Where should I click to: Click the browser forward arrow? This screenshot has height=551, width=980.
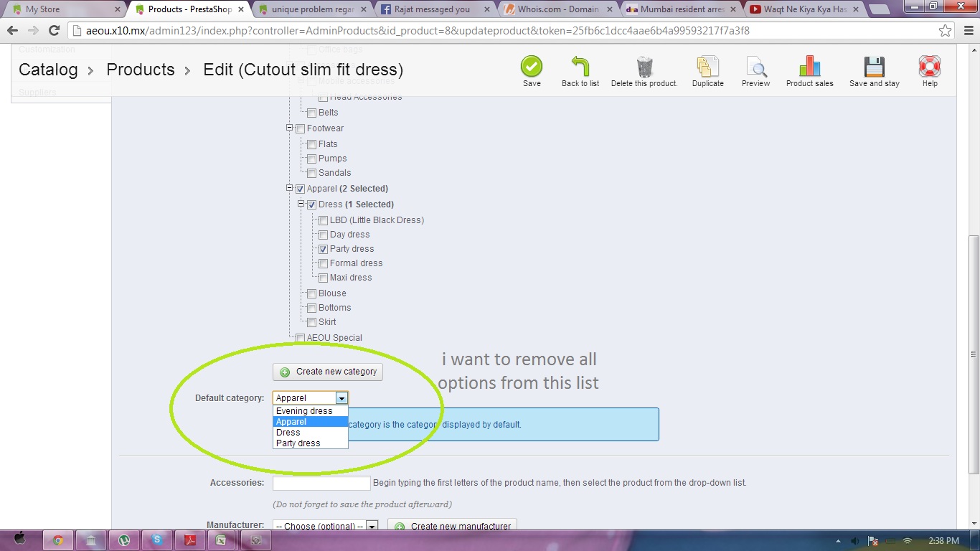pos(33,31)
